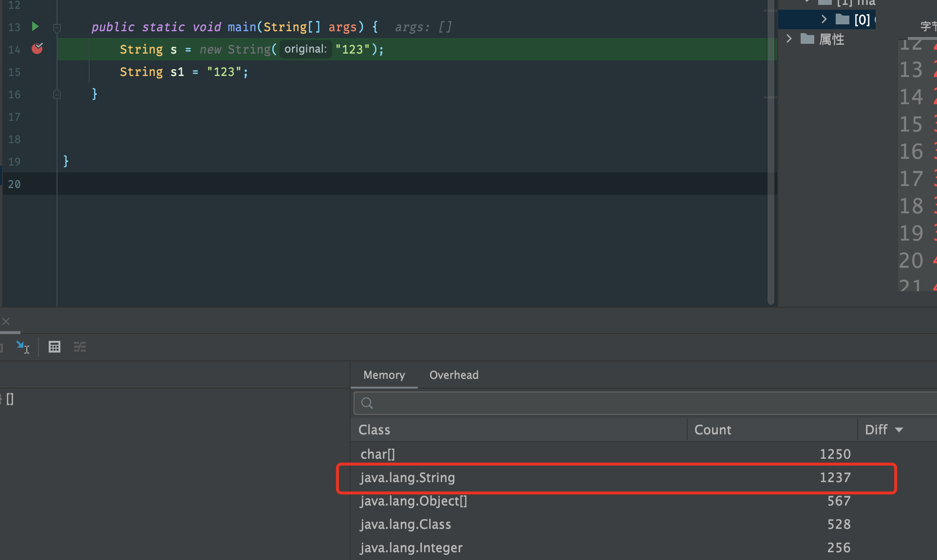
Task: Toggle the breakpoint on line 14
Action: point(37,48)
